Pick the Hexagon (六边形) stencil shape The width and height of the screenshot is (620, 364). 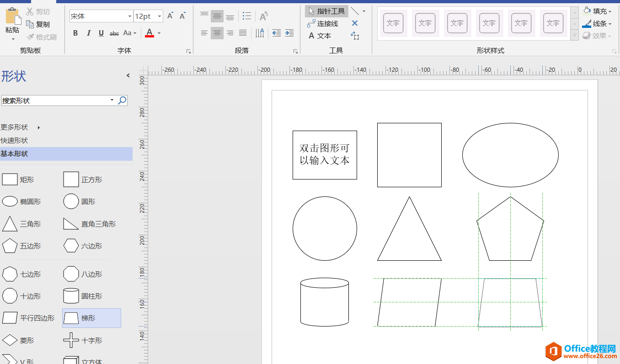pos(83,246)
